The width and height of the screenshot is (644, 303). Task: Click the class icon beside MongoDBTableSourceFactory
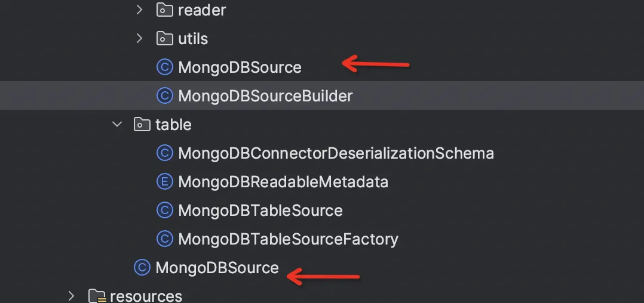click(164, 239)
